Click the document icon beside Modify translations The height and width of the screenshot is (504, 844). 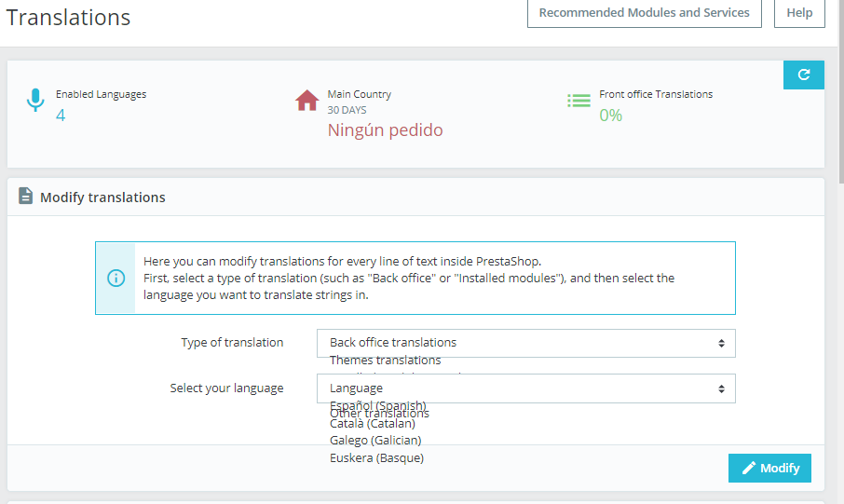coord(26,197)
